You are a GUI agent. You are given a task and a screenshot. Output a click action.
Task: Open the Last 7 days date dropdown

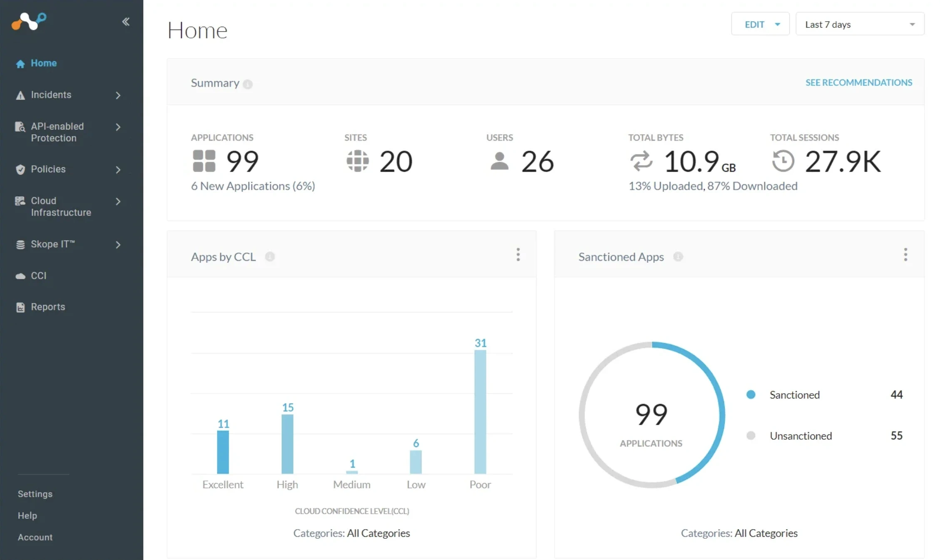[x=859, y=24]
